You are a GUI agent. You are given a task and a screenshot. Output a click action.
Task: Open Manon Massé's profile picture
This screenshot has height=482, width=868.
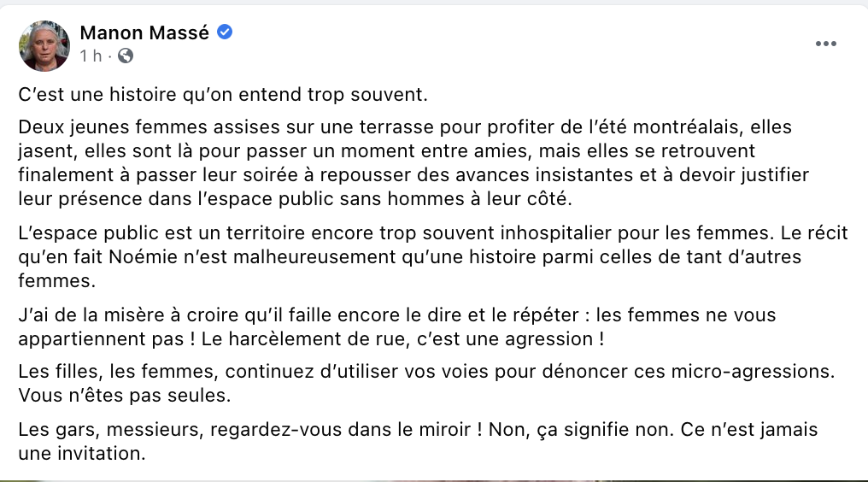click(x=44, y=46)
